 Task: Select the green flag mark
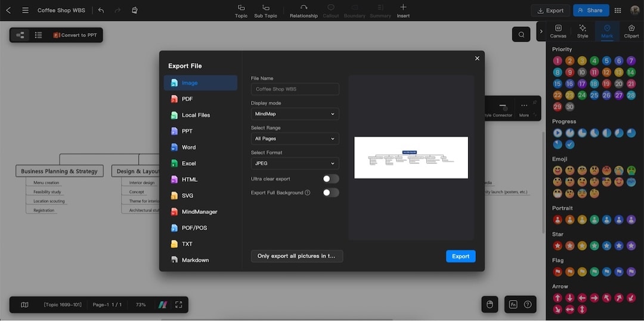click(x=595, y=271)
